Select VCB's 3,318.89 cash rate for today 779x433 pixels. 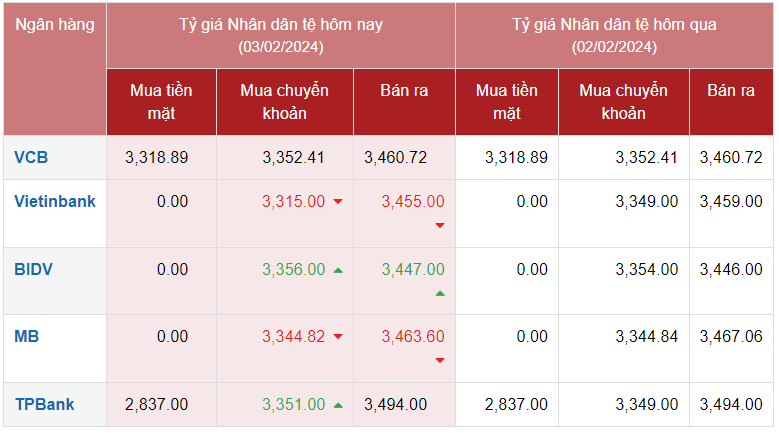click(157, 157)
